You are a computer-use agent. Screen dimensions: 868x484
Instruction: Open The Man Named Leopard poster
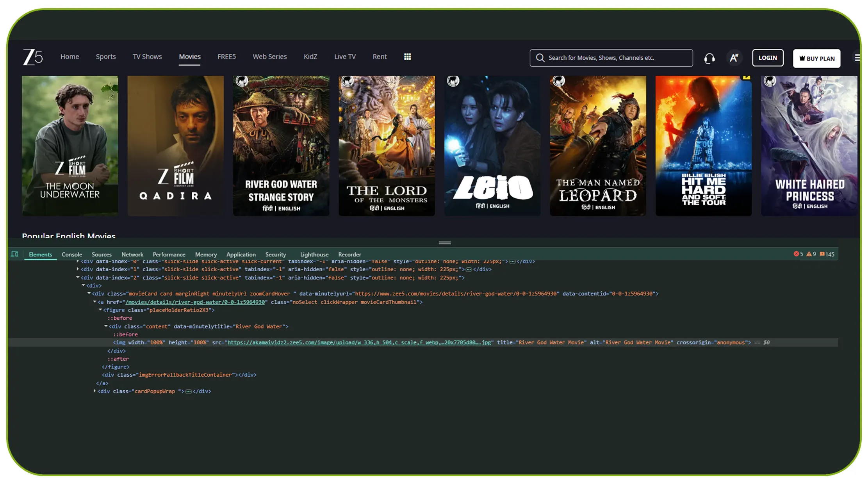tap(598, 146)
